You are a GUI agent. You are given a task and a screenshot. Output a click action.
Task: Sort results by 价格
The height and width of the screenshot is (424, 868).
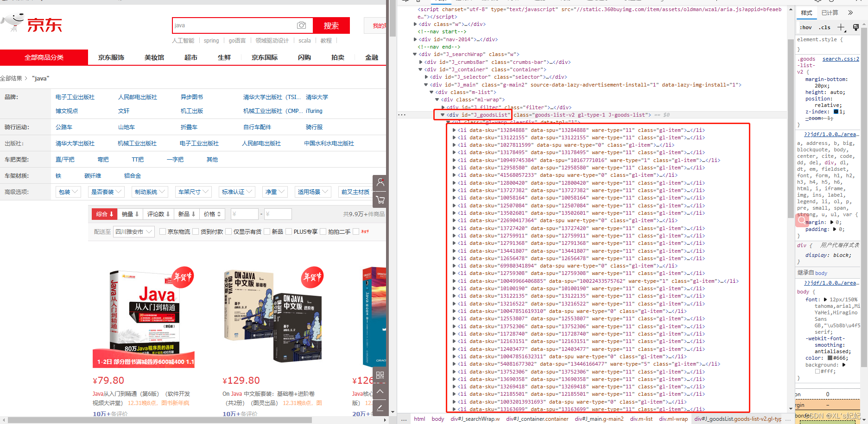[212, 214]
